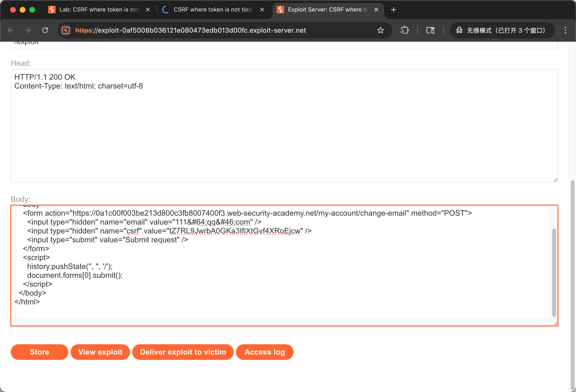Click the tab search icon in toolbar
Image resolution: width=576 pixels, height=392 pixels.
431,30
